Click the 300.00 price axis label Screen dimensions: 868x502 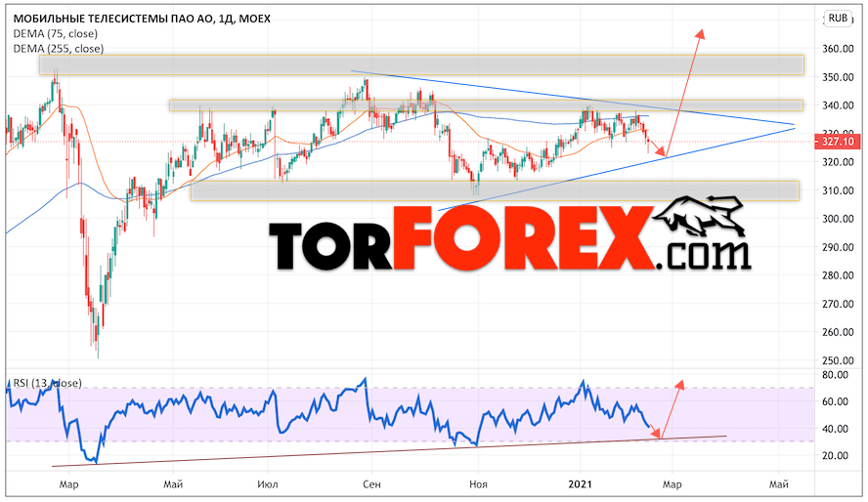pos(838,219)
